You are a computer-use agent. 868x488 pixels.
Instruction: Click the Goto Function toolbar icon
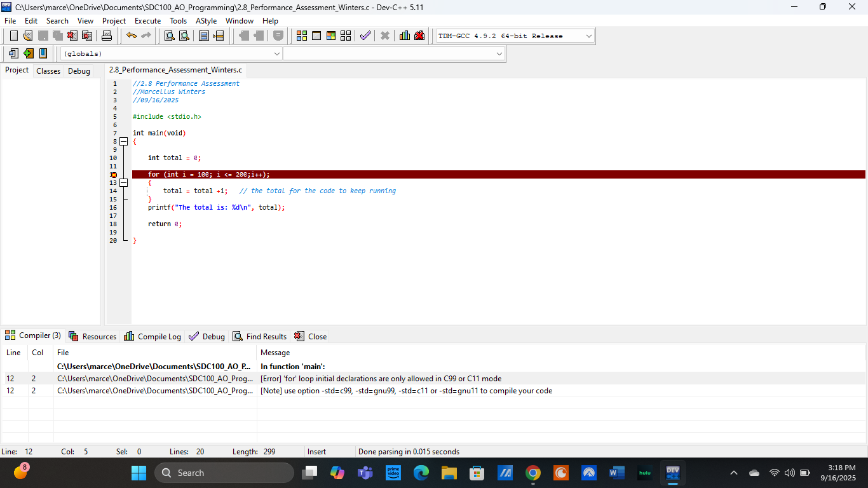(204, 36)
